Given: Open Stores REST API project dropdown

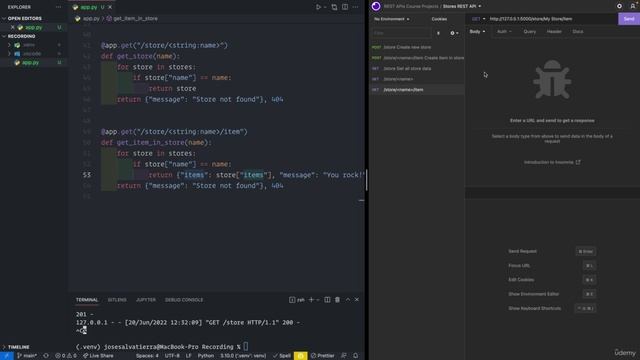Looking at the screenshot, I should (462, 6).
